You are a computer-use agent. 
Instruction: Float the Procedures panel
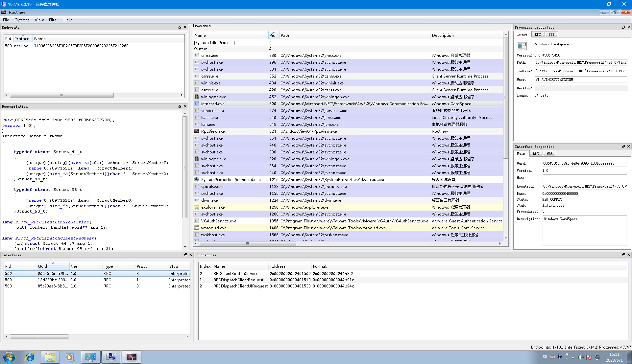click(x=623, y=255)
